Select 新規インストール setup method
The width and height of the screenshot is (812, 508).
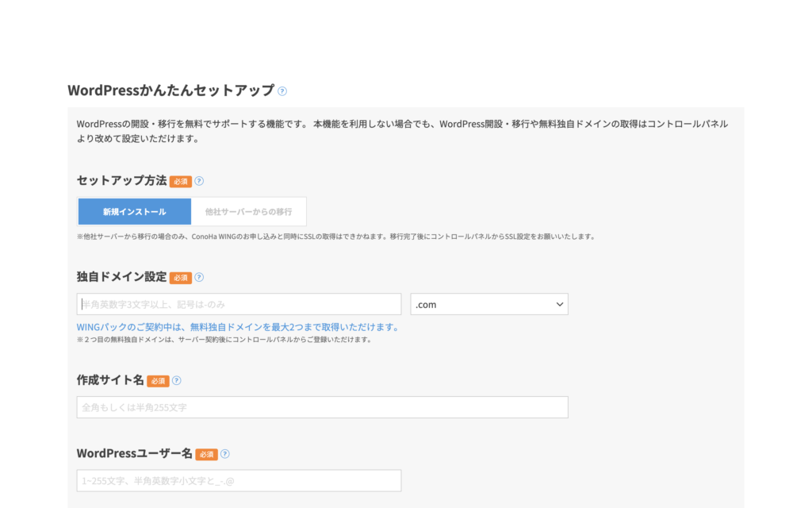pyautogui.click(x=135, y=212)
